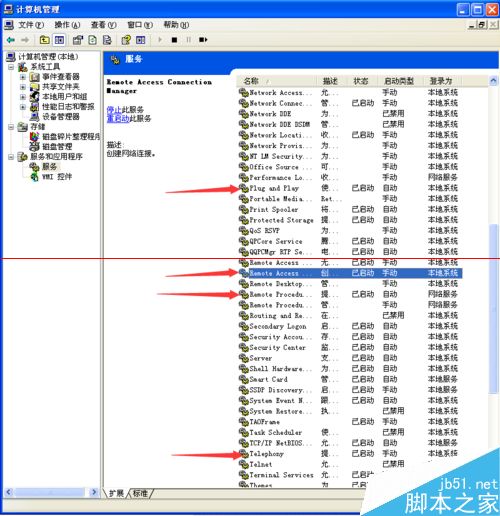500x516 pixels.
Task: Open the 窗口(W) menu
Action: coord(140,25)
